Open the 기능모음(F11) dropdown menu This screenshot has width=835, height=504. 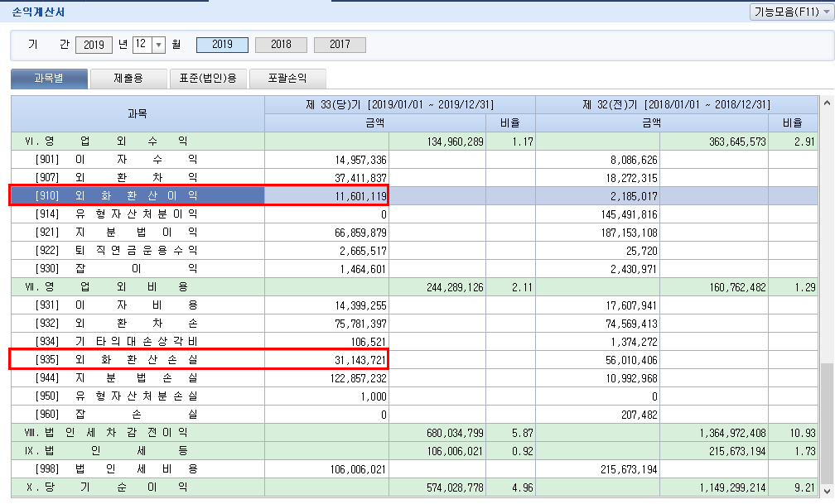pyautogui.click(x=790, y=12)
